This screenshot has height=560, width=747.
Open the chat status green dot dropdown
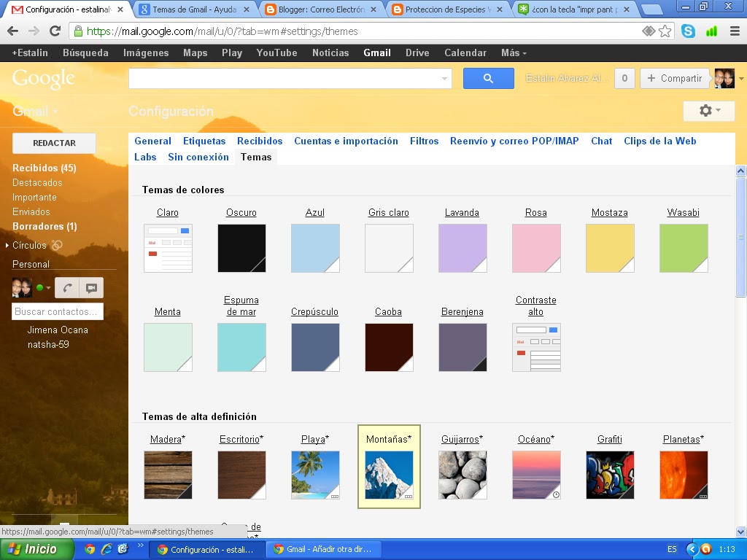(43, 287)
